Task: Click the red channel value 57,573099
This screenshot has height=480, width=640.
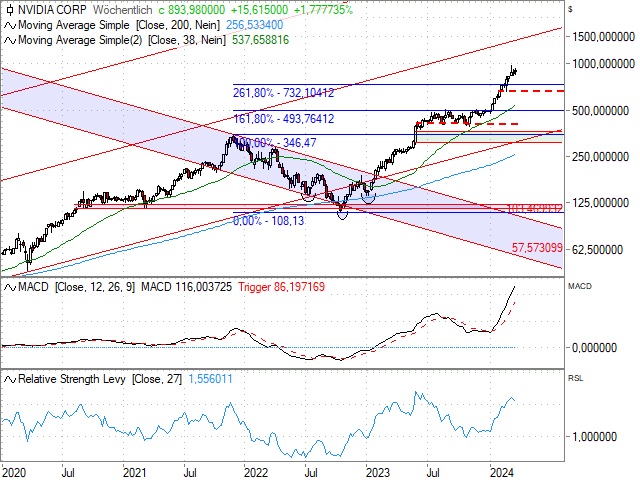Action: pyautogui.click(x=537, y=248)
